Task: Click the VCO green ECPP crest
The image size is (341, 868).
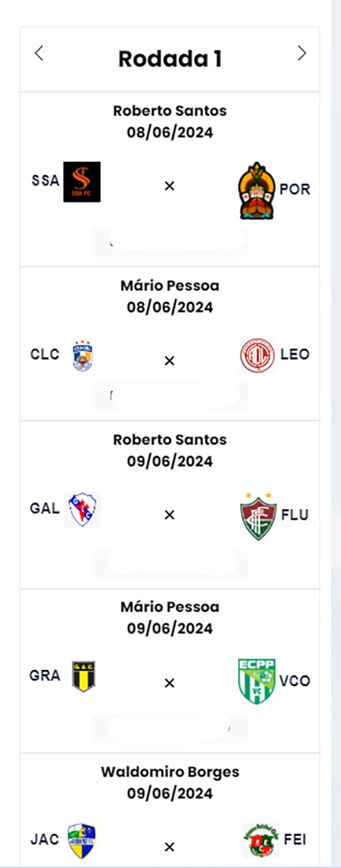Action: click(257, 681)
